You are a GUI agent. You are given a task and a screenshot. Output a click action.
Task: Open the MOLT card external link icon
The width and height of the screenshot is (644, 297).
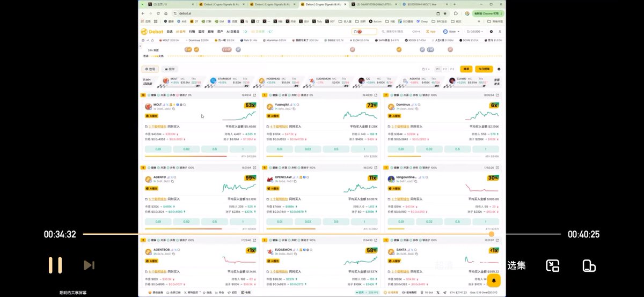[x=255, y=95]
